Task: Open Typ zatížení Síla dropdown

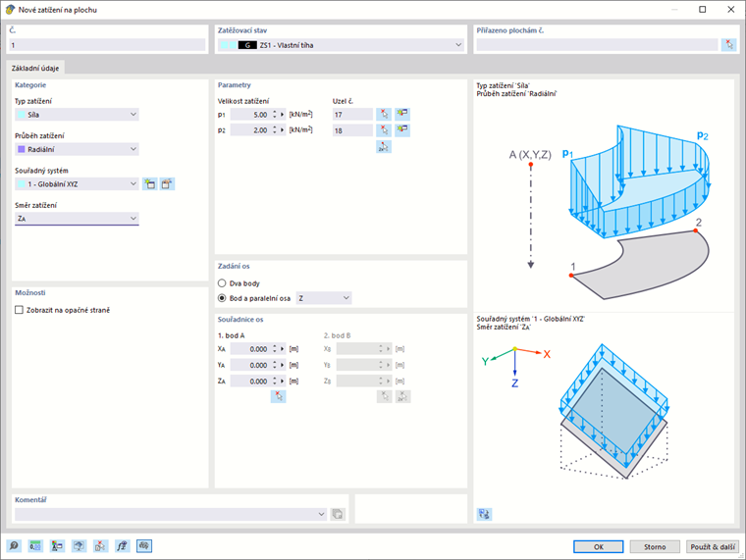Action: pos(77,115)
